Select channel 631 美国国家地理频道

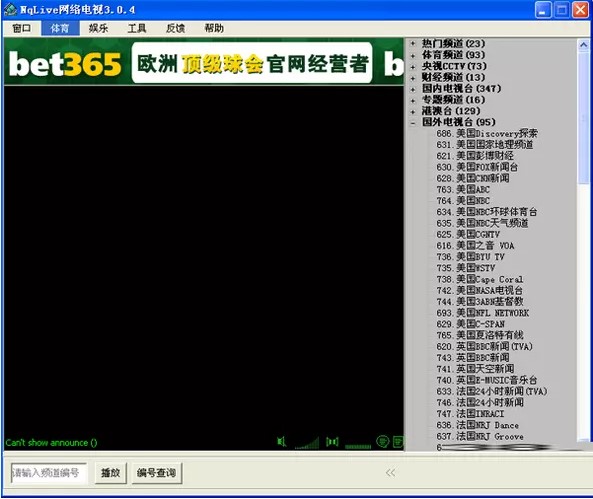point(484,145)
